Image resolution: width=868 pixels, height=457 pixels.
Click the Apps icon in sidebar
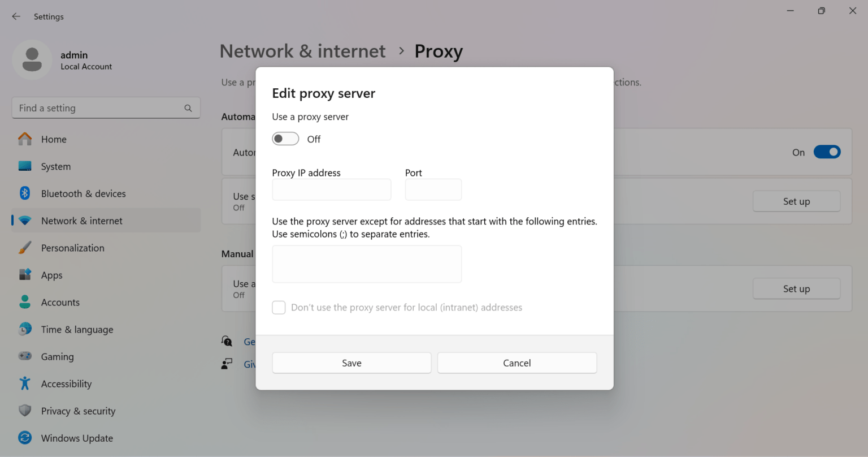tap(25, 275)
